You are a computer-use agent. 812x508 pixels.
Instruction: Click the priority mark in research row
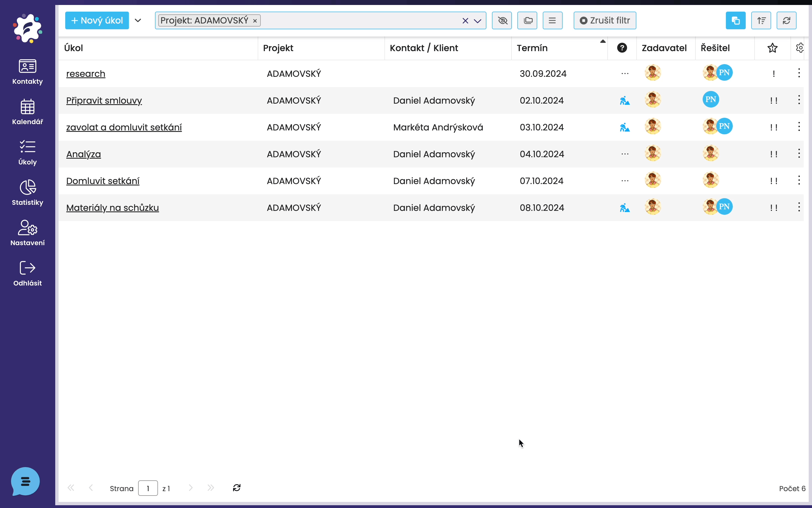774,74
